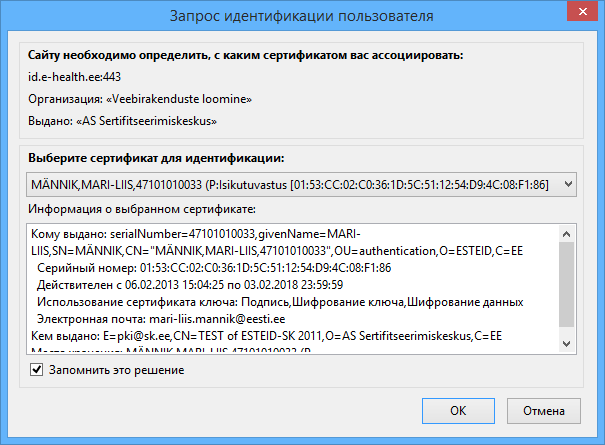Viewport: 605px width, 445px height.
Task: Toggle the 'Запомнить это решение' checkbox
Action: pyautogui.click(x=36, y=370)
